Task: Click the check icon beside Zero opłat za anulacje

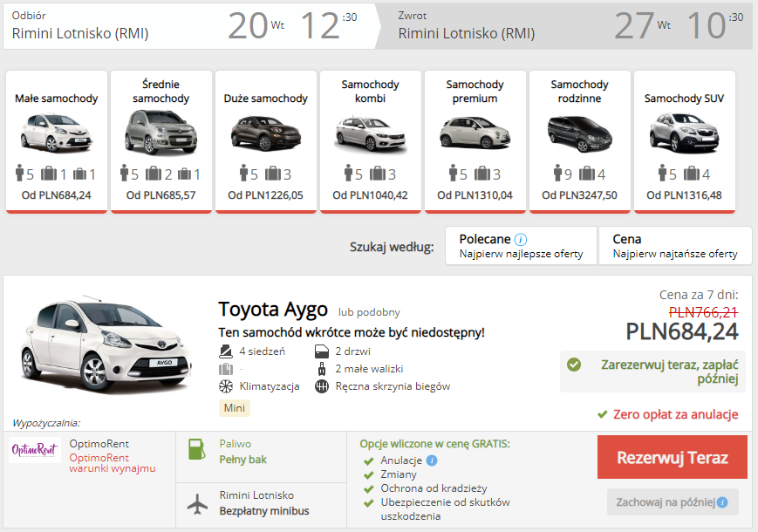Action: [603, 414]
